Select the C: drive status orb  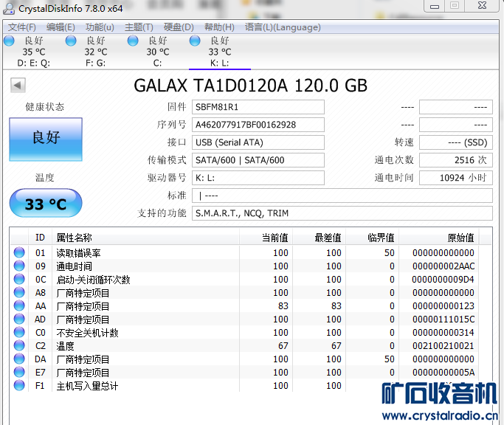[x=133, y=41]
